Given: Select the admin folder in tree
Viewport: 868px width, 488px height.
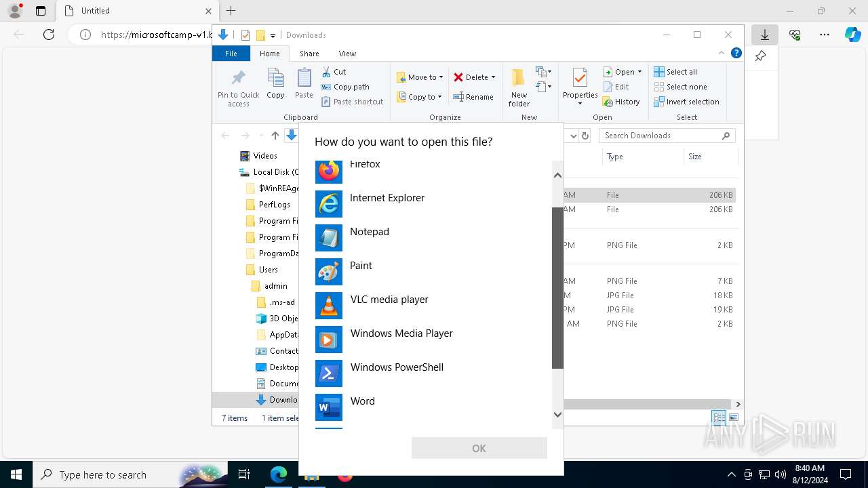Looking at the screenshot, I should [x=269, y=285].
